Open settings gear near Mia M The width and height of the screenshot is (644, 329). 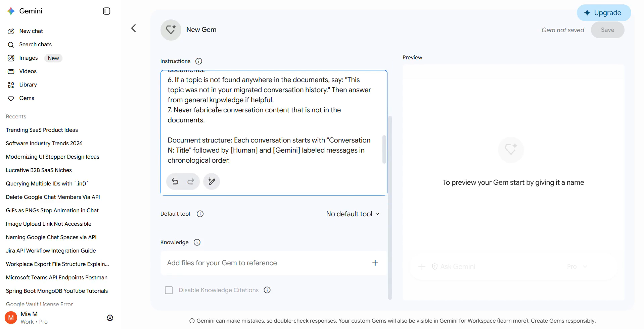click(x=110, y=318)
